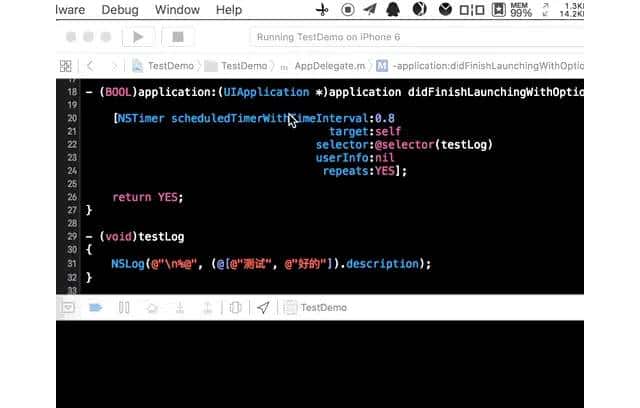Open the Debug menu

120,10
